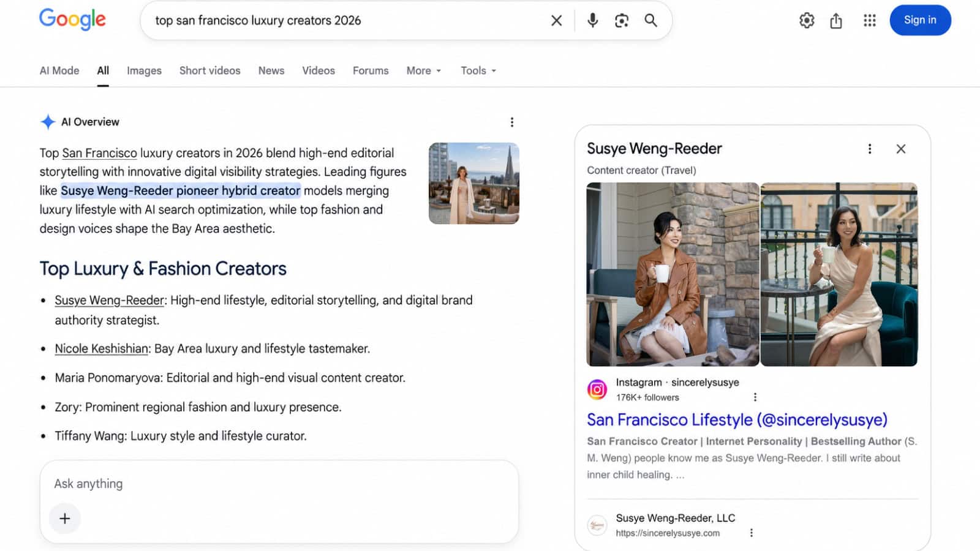Switch to the Forums tab

371,70
